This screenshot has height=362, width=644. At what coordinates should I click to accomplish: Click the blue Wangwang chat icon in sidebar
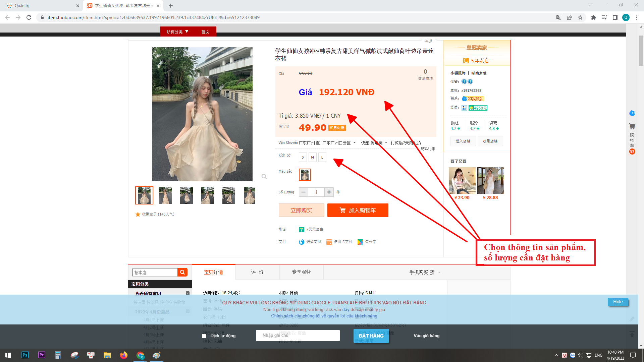tap(632, 113)
